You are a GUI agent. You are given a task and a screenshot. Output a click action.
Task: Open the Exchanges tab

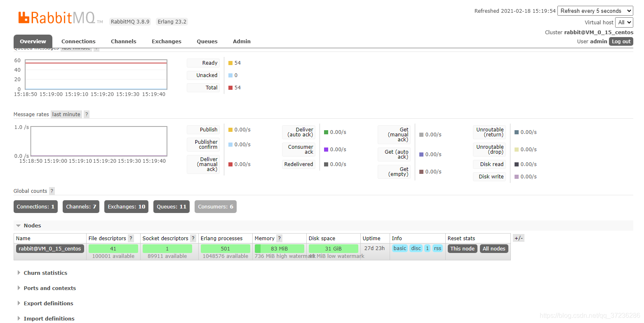[167, 42]
